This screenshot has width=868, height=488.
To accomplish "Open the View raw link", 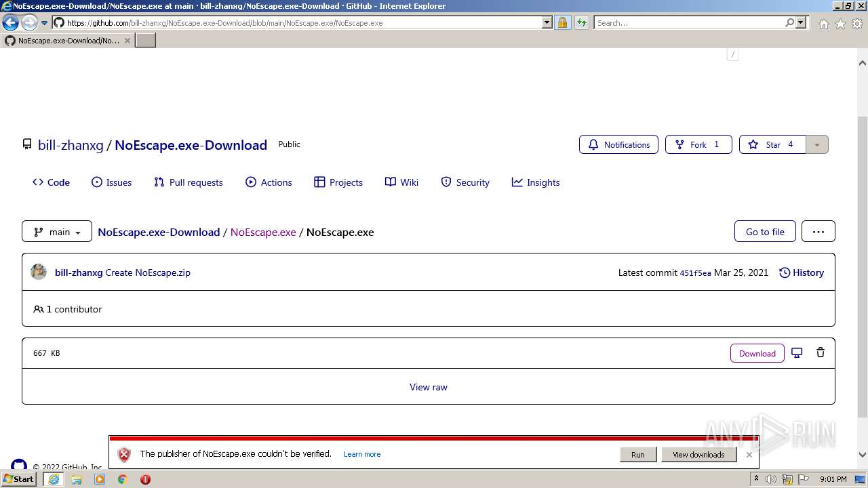I will tap(429, 387).
